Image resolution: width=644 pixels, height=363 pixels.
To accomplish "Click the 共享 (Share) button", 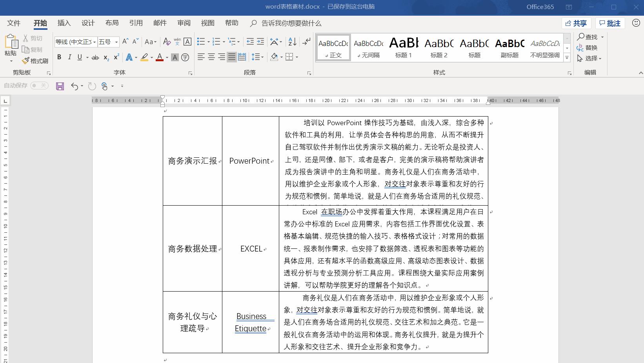I will point(576,23).
